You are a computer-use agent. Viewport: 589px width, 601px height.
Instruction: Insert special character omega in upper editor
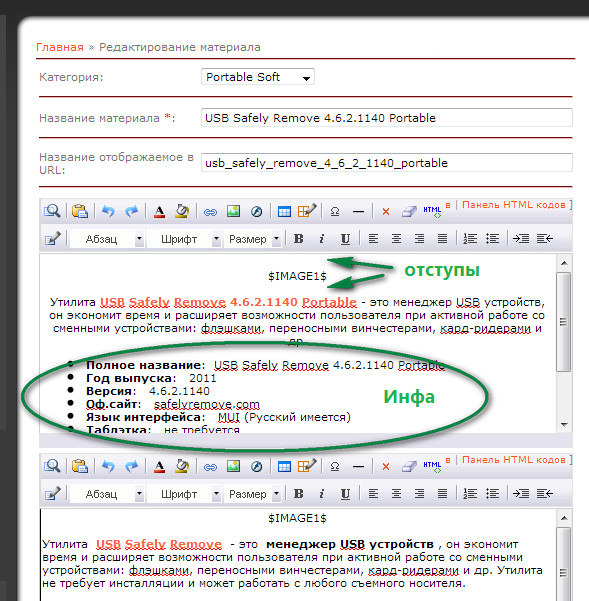coord(335,211)
